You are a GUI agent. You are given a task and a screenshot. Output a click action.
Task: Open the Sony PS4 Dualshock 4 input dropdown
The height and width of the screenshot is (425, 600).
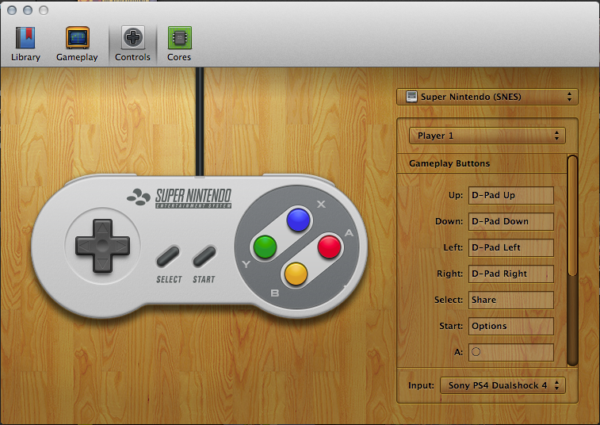point(503,385)
